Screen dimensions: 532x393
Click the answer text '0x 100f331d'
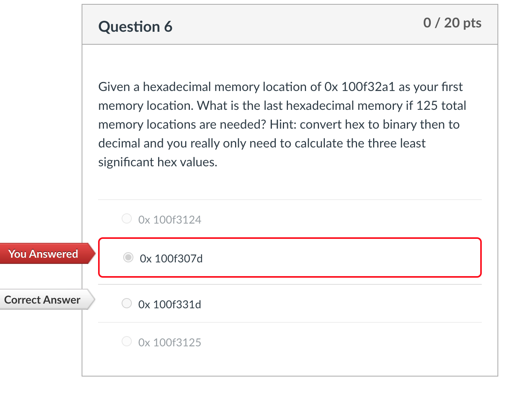point(169,304)
